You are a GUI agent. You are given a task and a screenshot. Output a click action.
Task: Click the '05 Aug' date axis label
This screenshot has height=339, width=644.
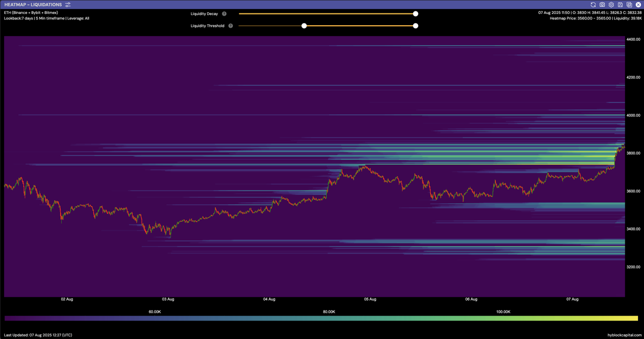370,299
